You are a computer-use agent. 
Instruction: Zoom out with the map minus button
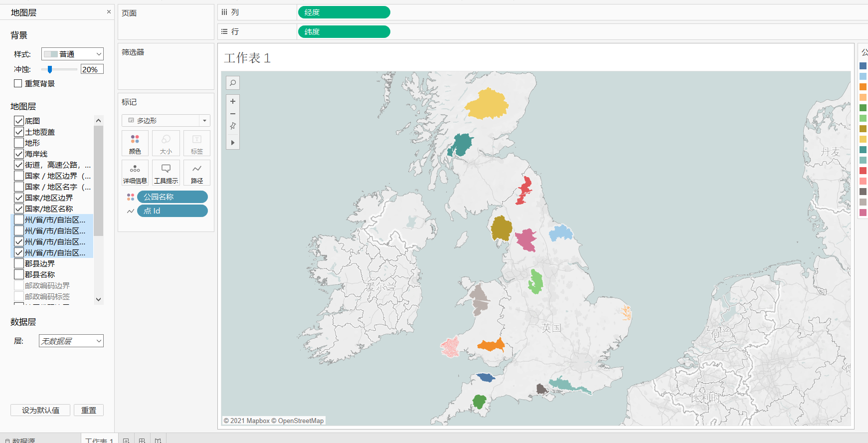click(x=233, y=114)
